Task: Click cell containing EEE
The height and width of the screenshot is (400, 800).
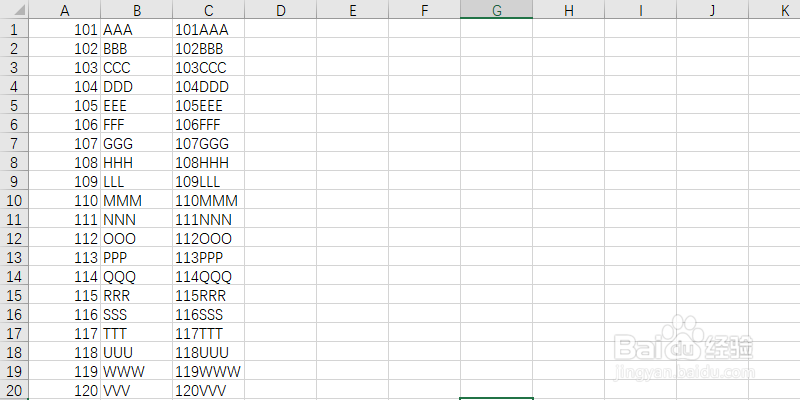Action: [x=137, y=105]
